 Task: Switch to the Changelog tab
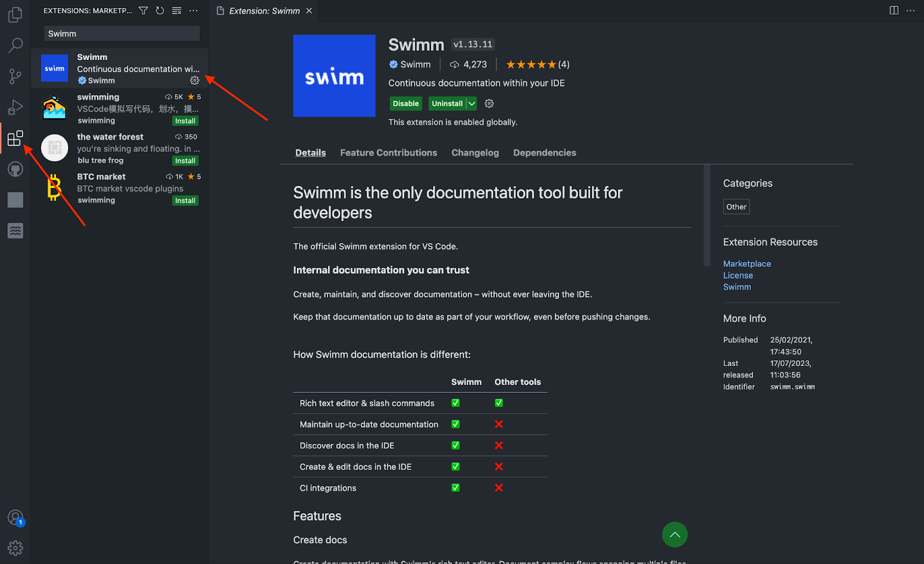coord(475,152)
